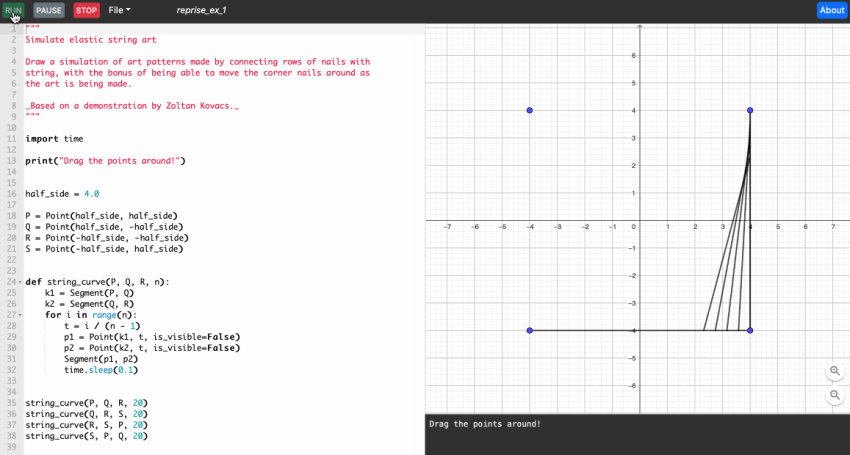850x455 pixels.
Task: Select the blue point at top-left corner
Action: tap(530, 110)
